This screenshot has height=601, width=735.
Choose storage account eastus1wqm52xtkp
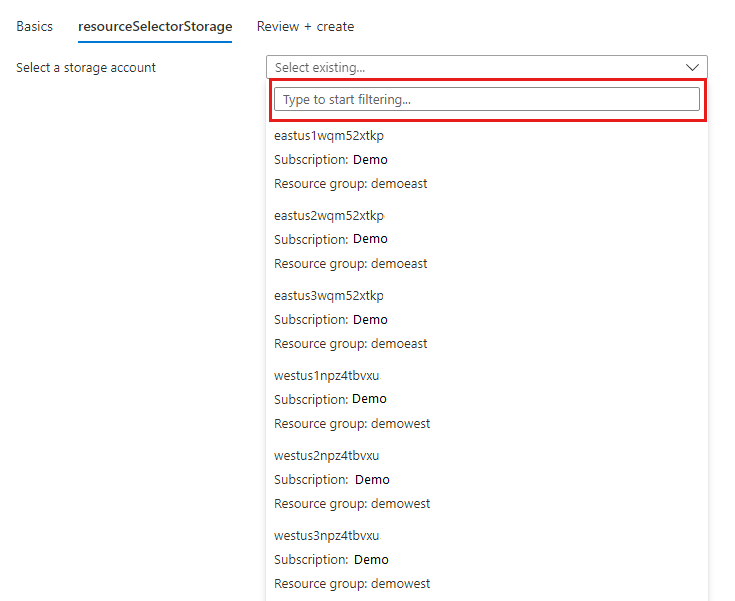(329, 135)
